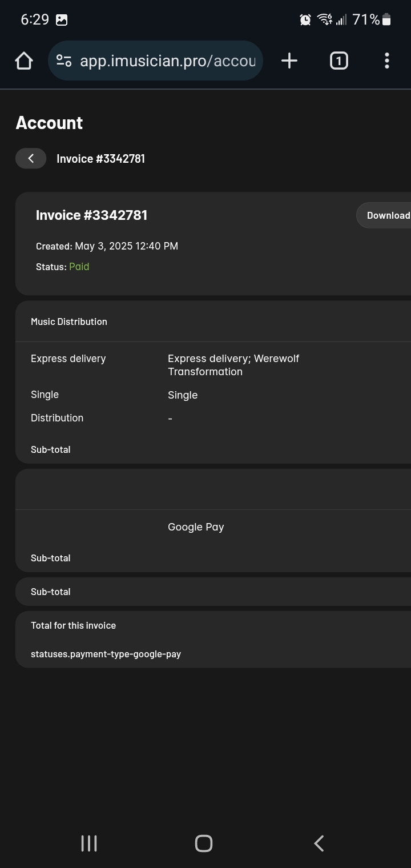
Task: Open the browser three-dot menu
Action: 387,61
